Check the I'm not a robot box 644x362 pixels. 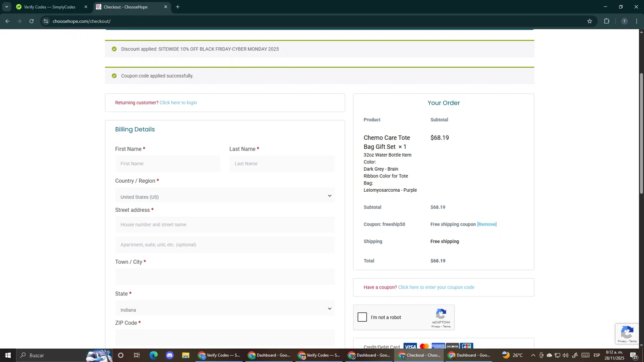[x=362, y=317]
